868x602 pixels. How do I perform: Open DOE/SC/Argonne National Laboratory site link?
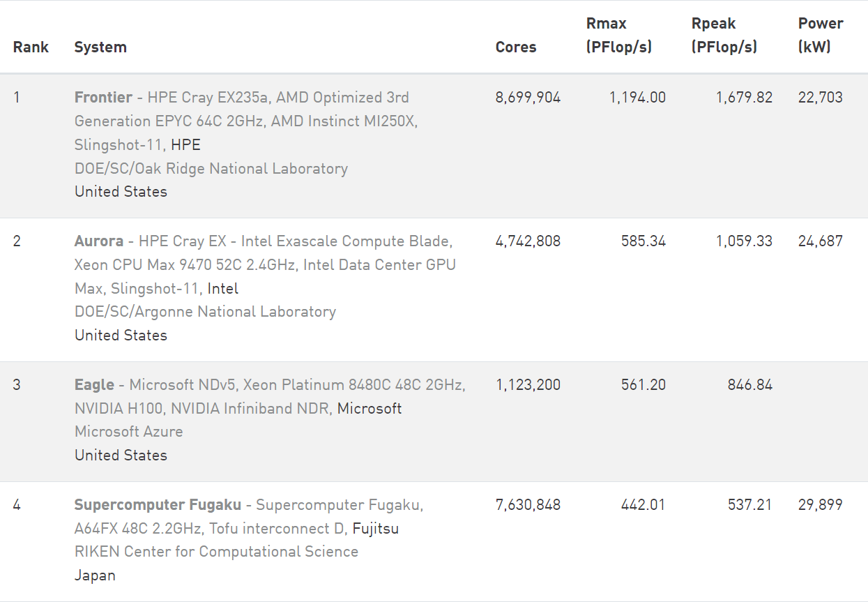point(205,311)
